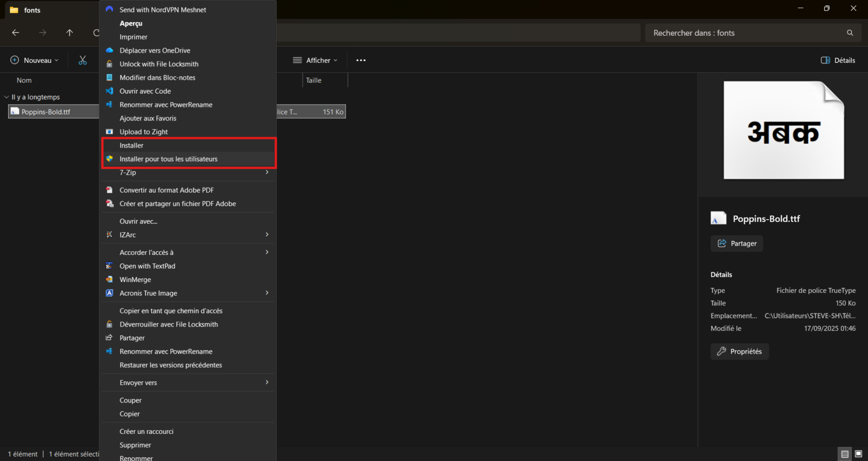Click the font preview thumbnail in details pane

coord(784,130)
